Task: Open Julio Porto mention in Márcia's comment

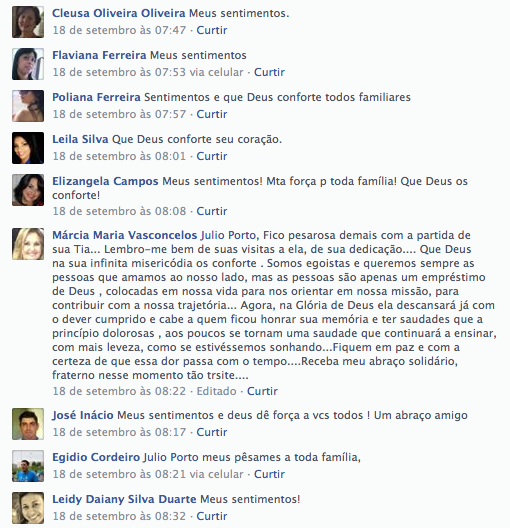Action: (x=229, y=235)
